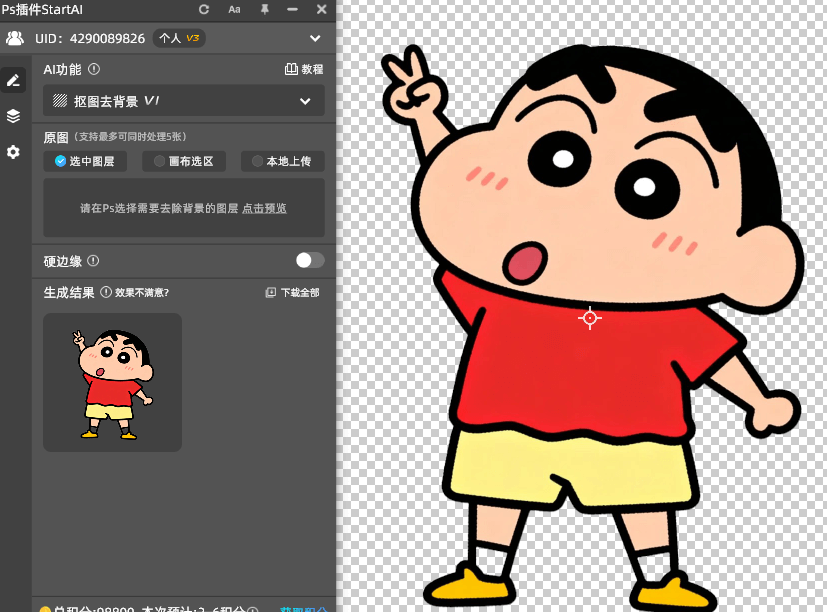The width and height of the screenshot is (827, 612).
Task: Expand the UID account chevron
Action: (x=315, y=38)
